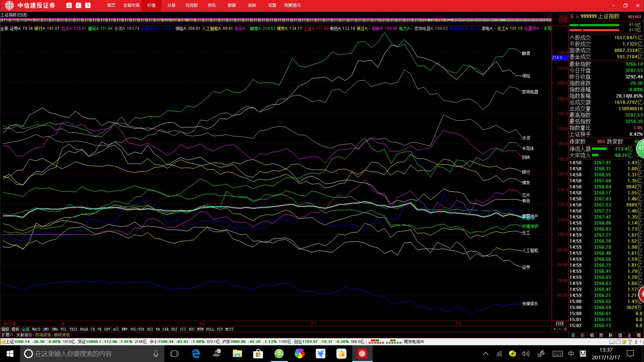Click the yellow coin icon in status bar

click(x=624, y=342)
